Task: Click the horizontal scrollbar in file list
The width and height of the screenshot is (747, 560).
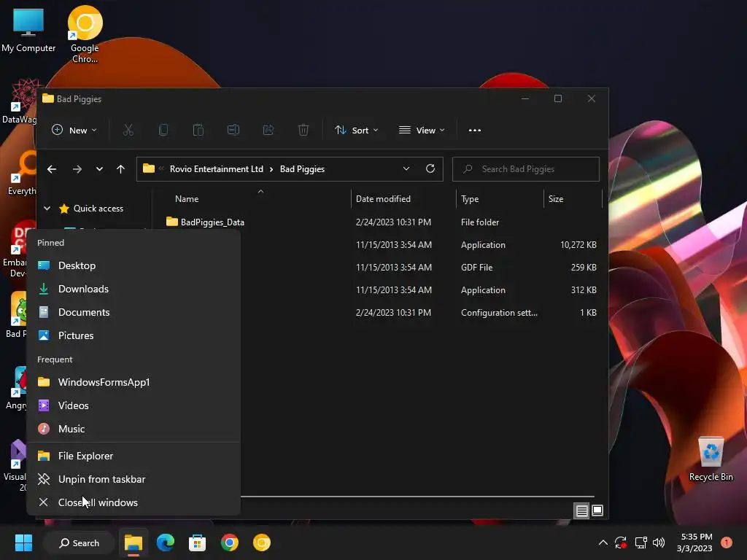Action: click(x=417, y=497)
